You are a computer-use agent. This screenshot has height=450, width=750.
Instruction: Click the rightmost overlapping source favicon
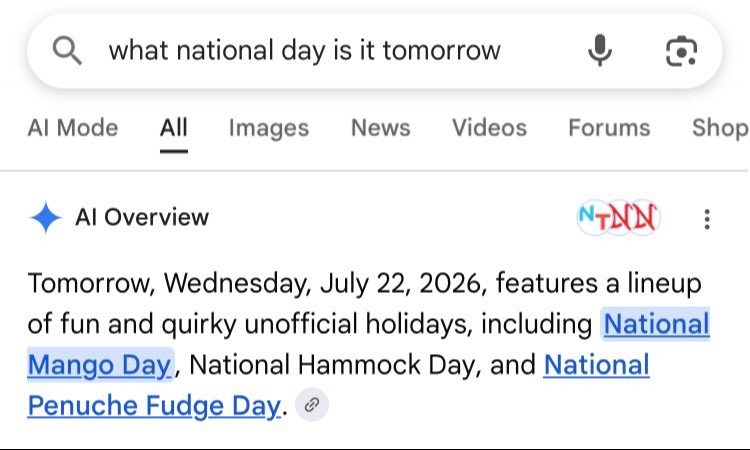click(x=644, y=218)
